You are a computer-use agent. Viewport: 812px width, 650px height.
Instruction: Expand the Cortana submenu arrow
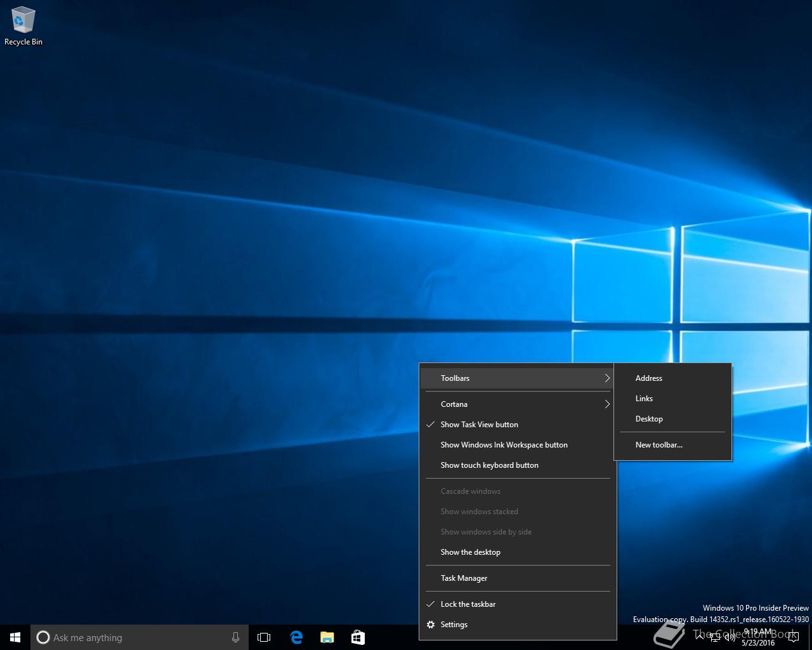(x=607, y=404)
